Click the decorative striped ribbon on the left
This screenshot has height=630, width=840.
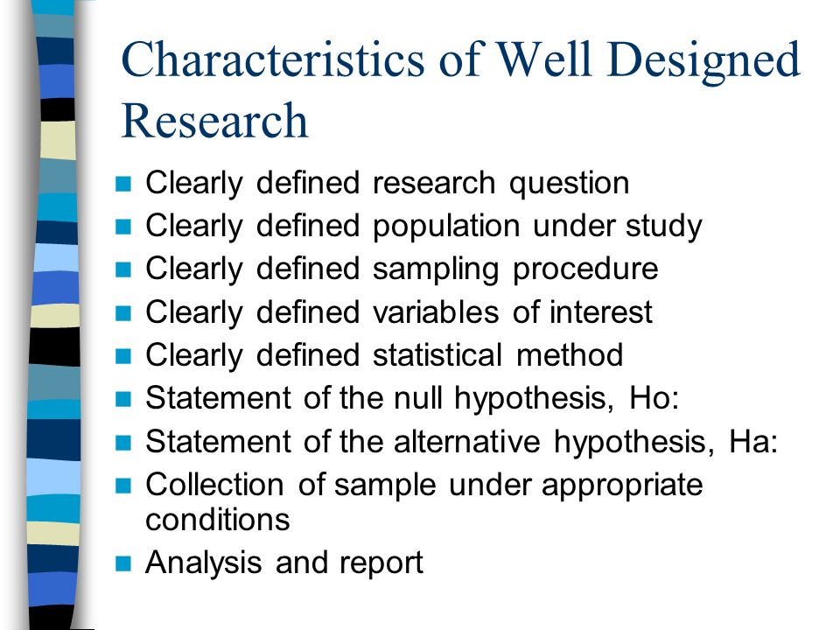54,315
